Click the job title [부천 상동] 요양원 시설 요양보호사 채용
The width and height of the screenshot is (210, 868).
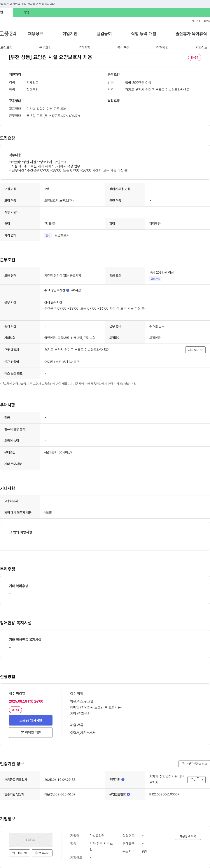(51, 57)
